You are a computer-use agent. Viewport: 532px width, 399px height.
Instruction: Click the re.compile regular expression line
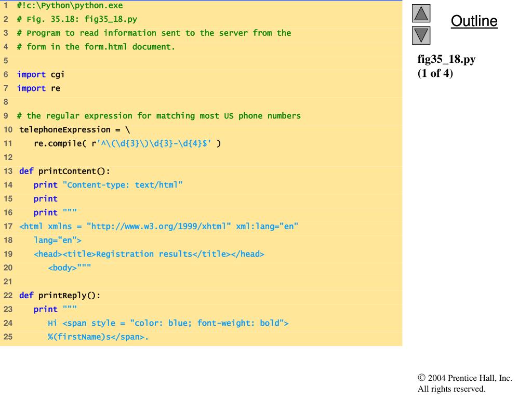(127, 143)
